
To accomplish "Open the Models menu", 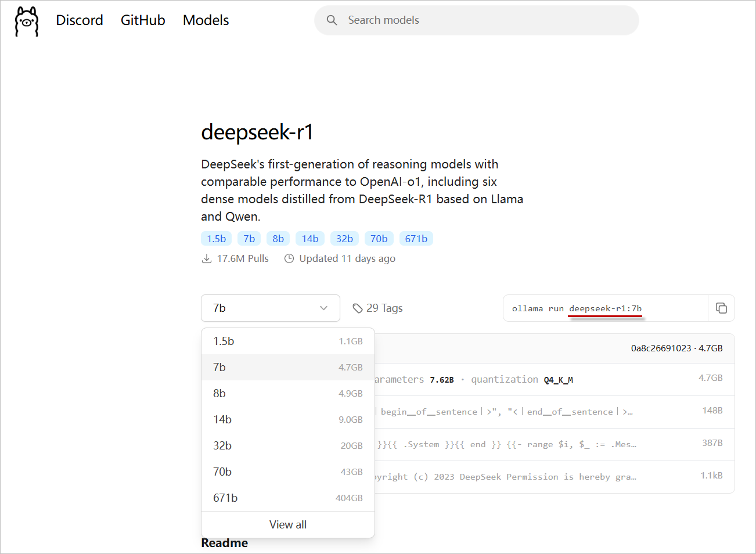I will tap(206, 20).
